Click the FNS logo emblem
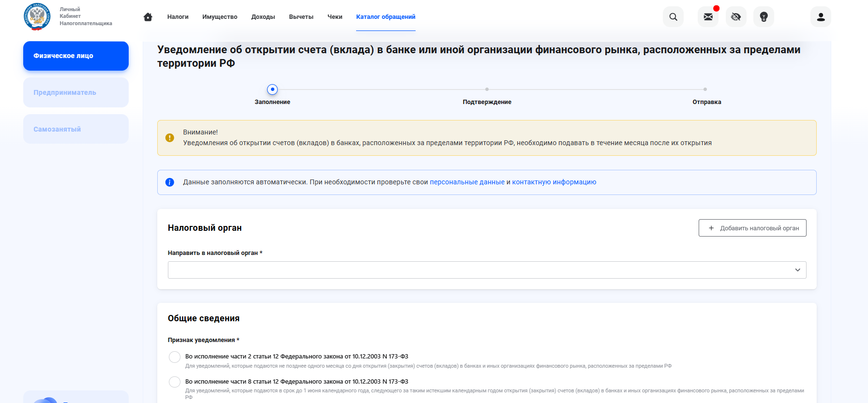868x403 pixels. tap(37, 16)
